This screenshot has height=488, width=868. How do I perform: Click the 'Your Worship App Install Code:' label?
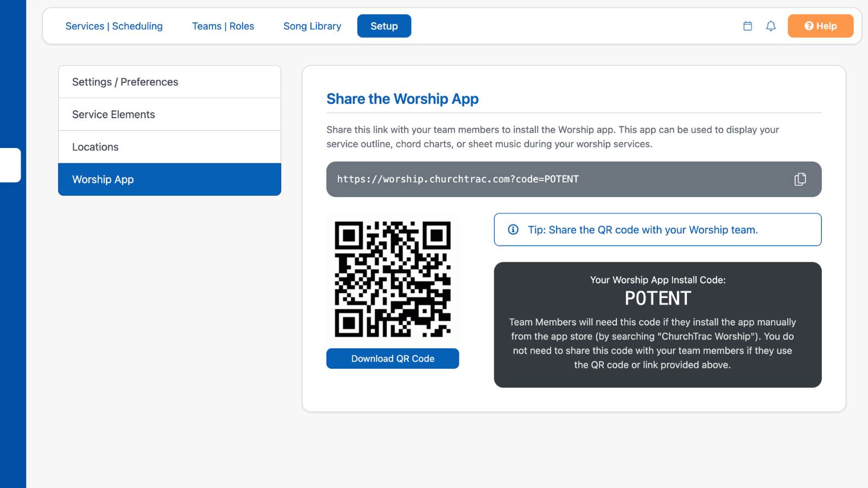pos(658,280)
